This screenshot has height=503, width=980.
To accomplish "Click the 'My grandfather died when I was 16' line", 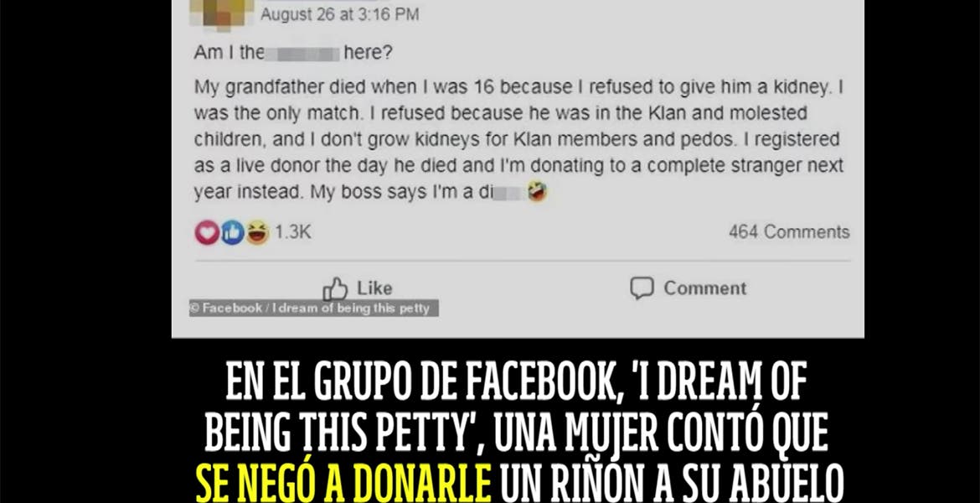I will click(x=518, y=87).
